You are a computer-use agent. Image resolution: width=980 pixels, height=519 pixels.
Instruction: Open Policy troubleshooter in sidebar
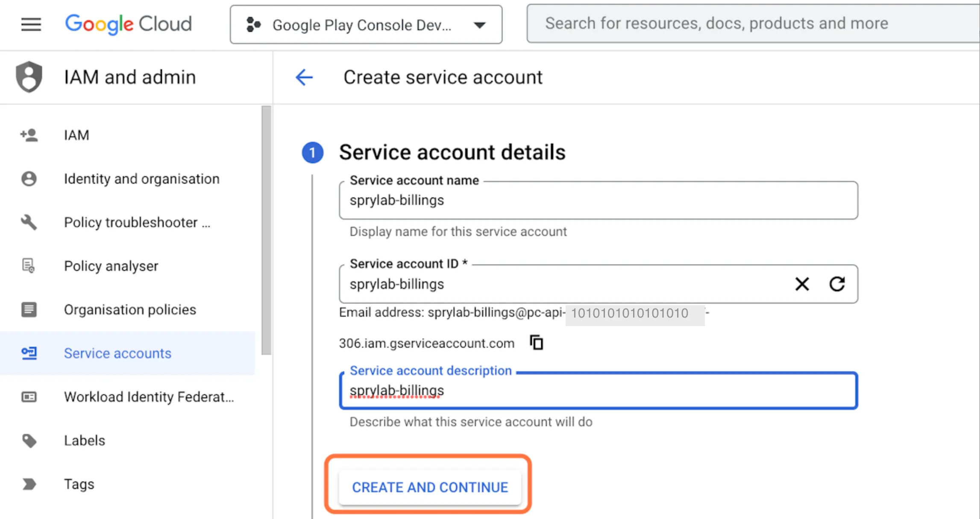[x=127, y=222]
